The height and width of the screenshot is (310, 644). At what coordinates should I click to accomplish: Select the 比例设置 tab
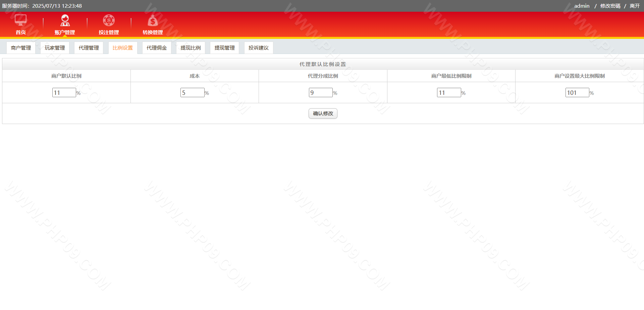point(123,48)
